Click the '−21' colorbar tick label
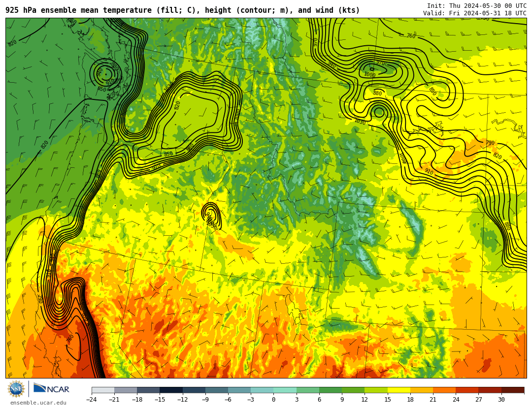 click(x=114, y=400)
